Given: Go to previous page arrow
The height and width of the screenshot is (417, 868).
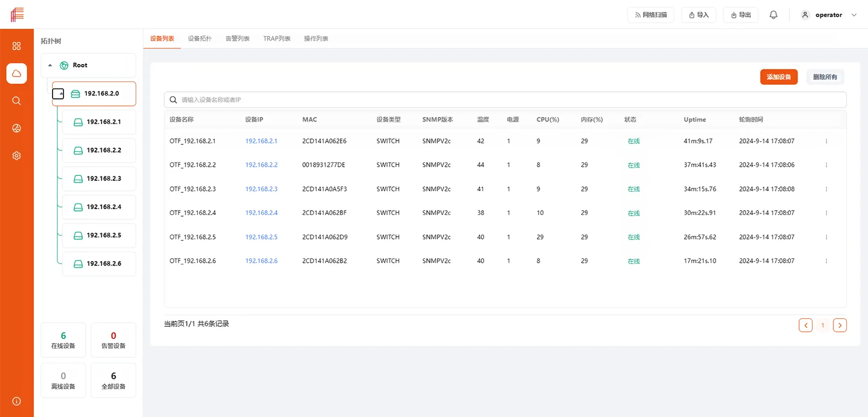Looking at the screenshot, I should [x=806, y=325].
